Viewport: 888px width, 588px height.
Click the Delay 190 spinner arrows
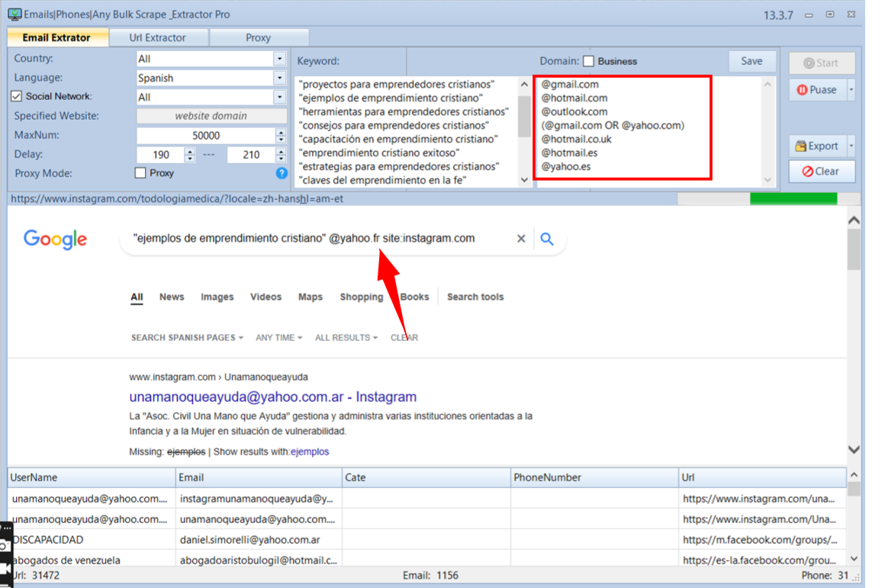coord(190,155)
